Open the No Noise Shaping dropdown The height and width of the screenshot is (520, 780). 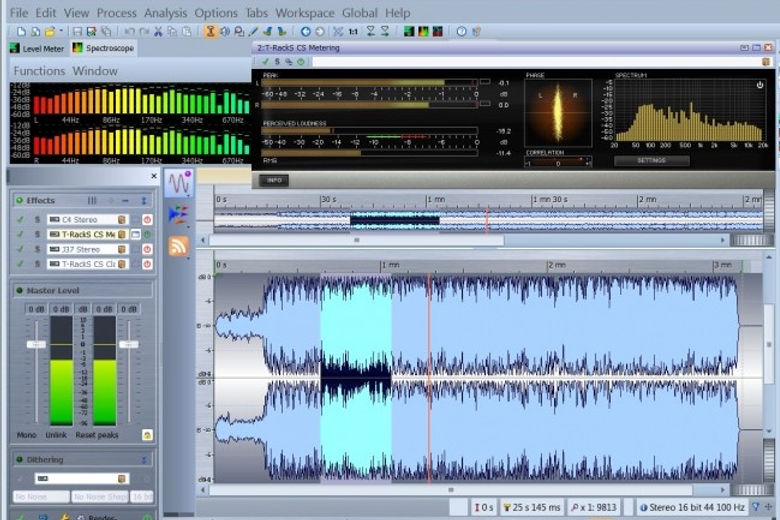pos(99,497)
